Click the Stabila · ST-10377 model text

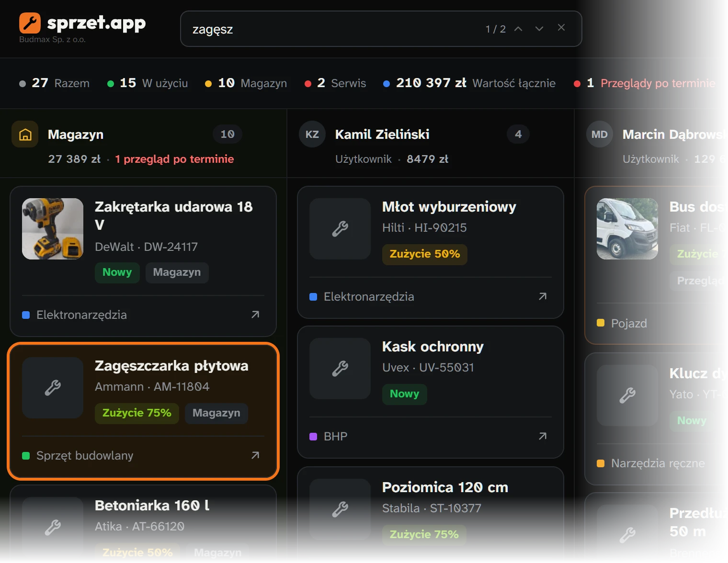(x=432, y=508)
